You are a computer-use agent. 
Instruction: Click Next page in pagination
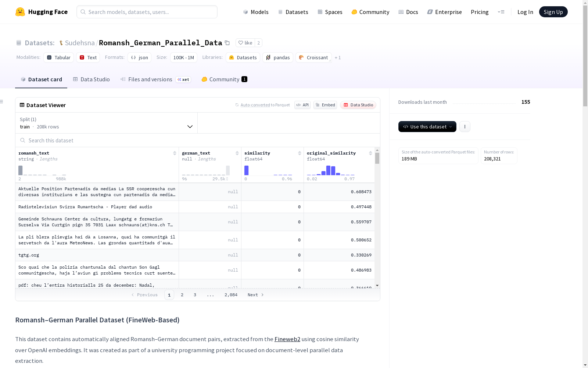(255, 295)
